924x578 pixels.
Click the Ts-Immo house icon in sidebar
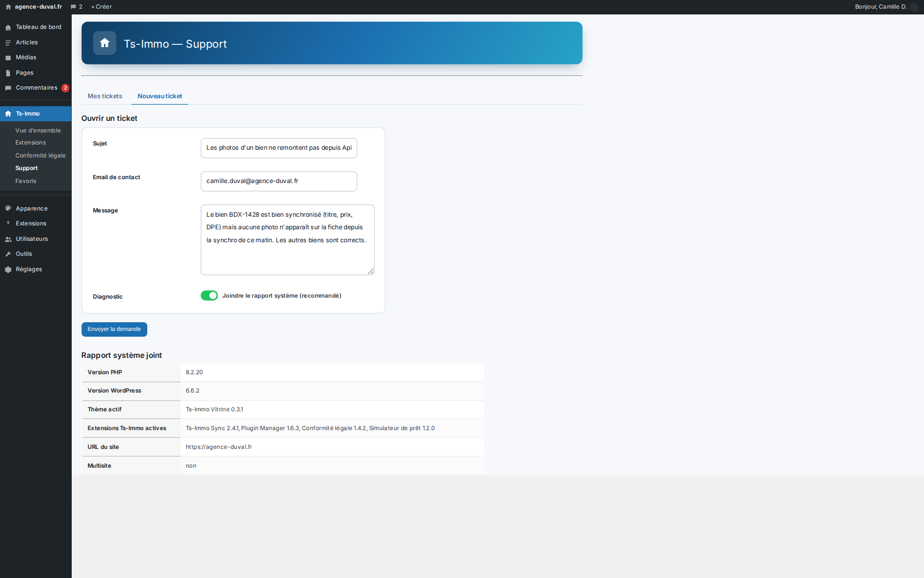pos(8,114)
